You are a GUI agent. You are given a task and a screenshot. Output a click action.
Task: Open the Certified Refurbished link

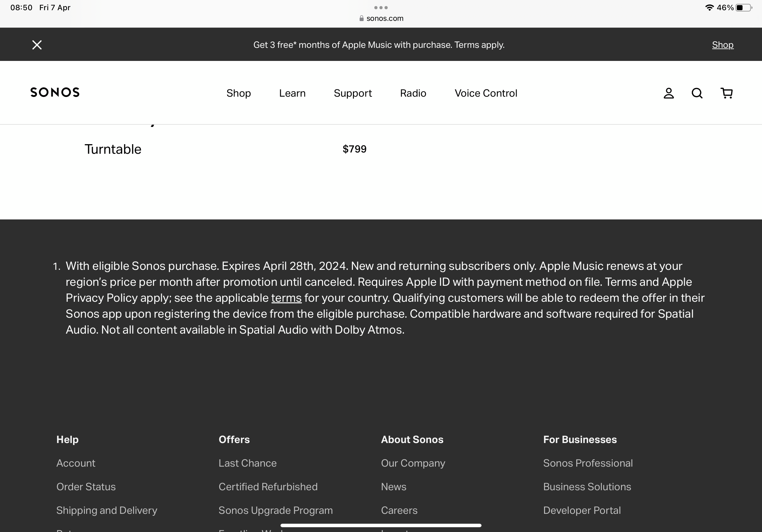[x=268, y=487]
